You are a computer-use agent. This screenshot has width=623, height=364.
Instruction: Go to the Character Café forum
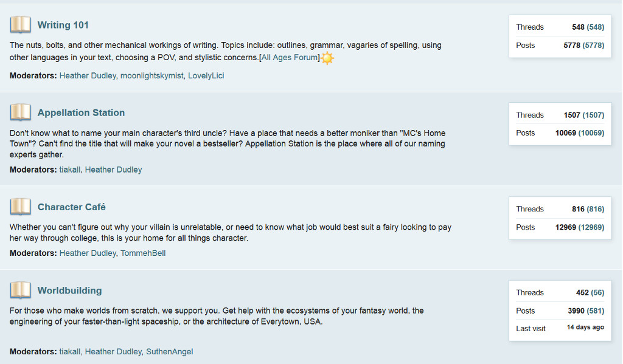[71, 207]
